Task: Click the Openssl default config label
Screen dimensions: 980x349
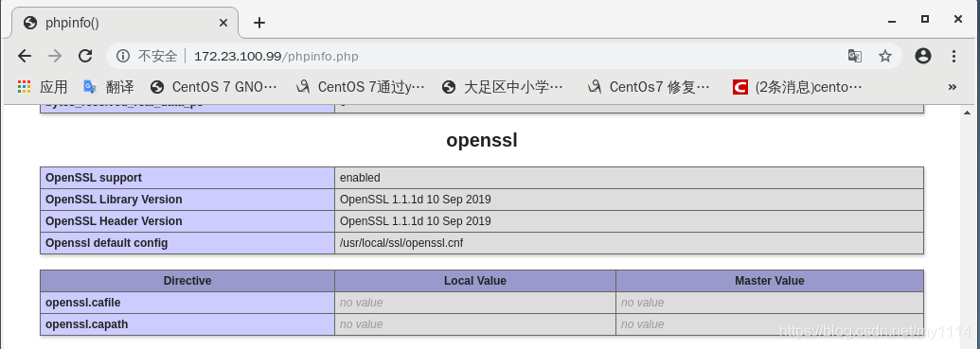Action: [107, 243]
